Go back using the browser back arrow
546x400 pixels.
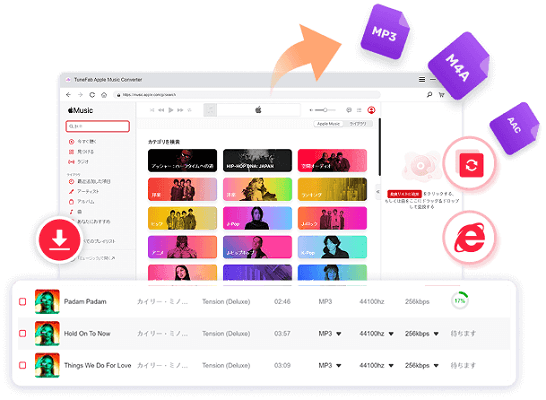69,95
